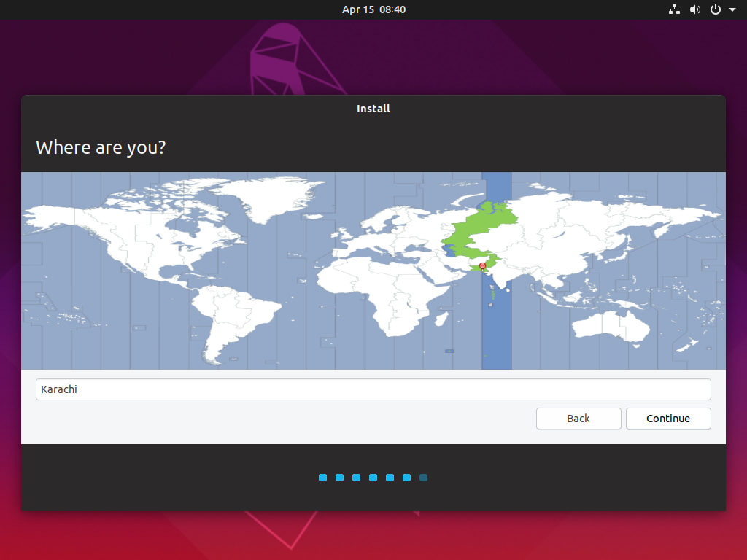
Task: Click the "Where are you?" heading
Action: (x=101, y=147)
